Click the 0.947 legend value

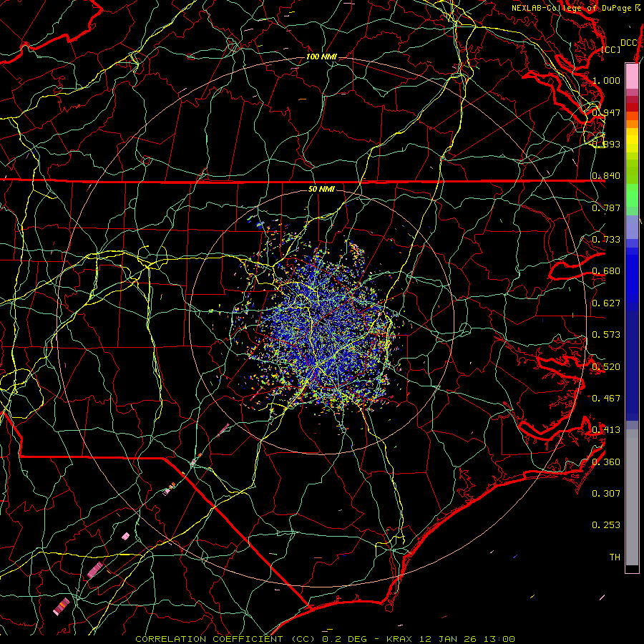(606, 112)
